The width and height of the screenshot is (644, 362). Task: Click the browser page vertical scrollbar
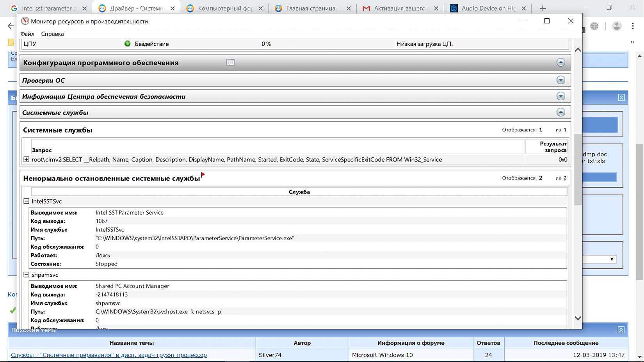pos(640,211)
